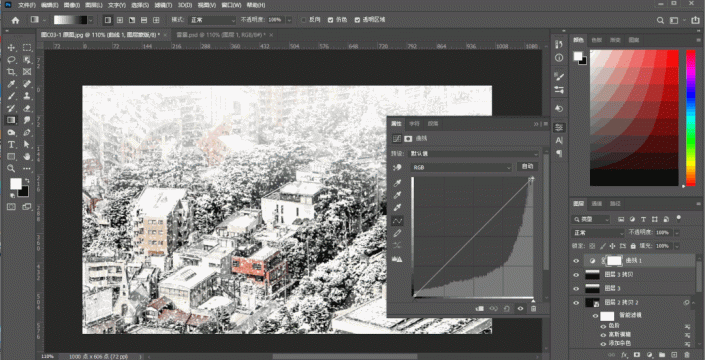Open the layer blend mode dropdown 正常
This screenshot has height=360, width=705.
[x=598, y=233]
